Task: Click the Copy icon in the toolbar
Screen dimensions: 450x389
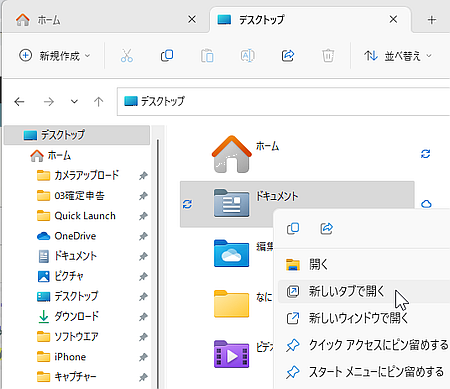Action: click(x=167, y=56)
